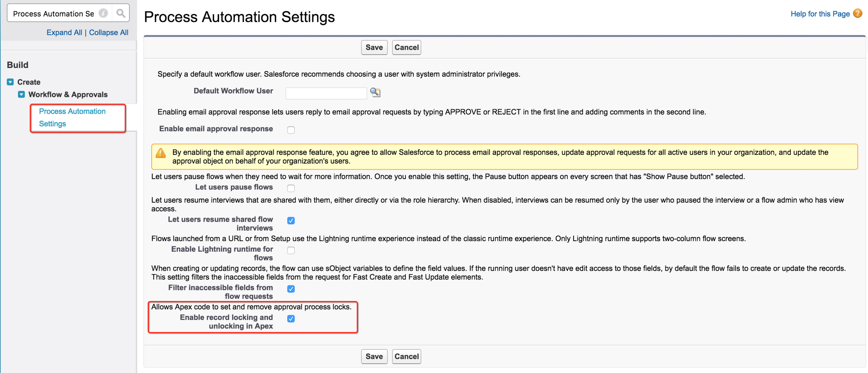
Task: Click the info icon in search box
Action: [x=103, y=13]
